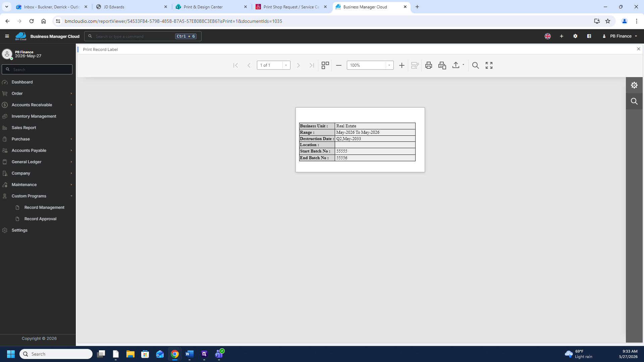644x362 pixels.
Task: Bookmark this page with star icon
Action: (x=608, y=21)
